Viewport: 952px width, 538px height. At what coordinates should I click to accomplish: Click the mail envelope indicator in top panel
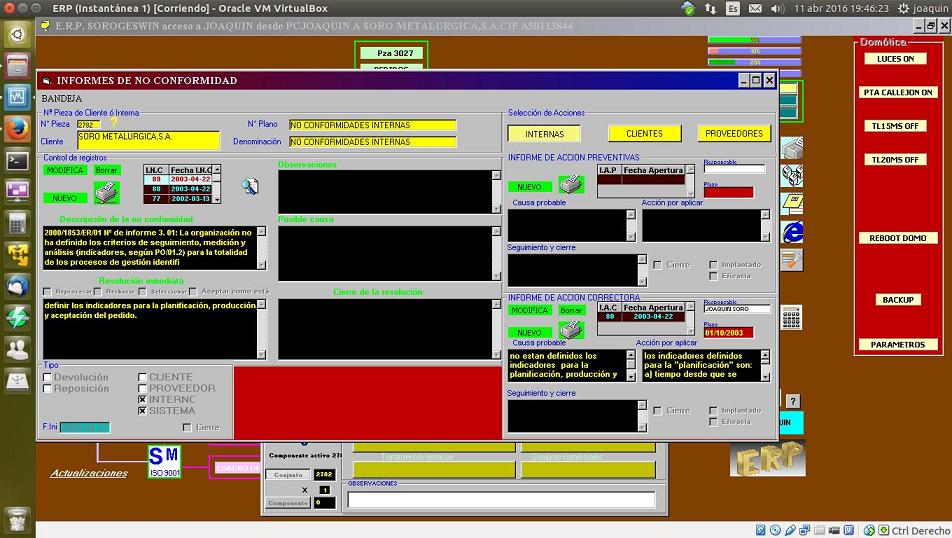pos(755,9)
